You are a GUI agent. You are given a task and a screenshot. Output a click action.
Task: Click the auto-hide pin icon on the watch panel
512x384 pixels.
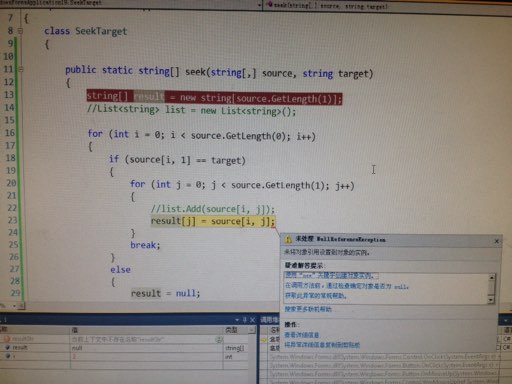244,320
